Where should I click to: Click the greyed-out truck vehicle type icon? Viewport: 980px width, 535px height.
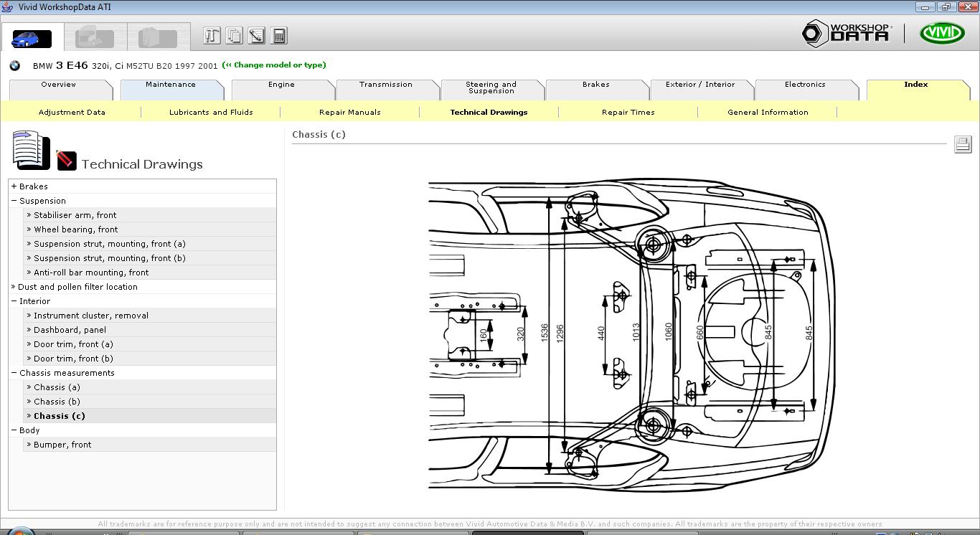pos(95,37)
